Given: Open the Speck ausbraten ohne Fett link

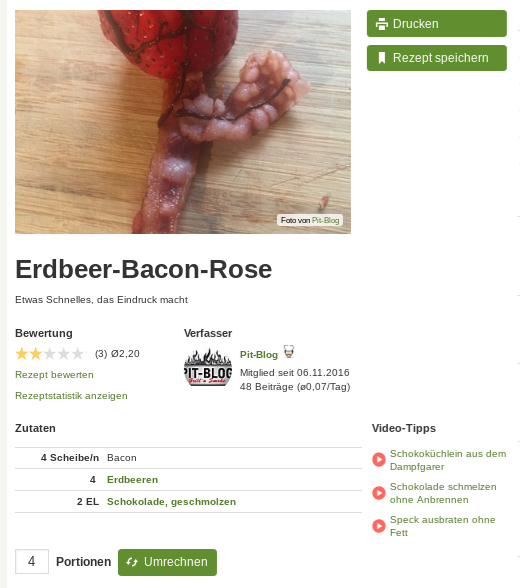Looking at the screenshot, I should coord(442,526).
